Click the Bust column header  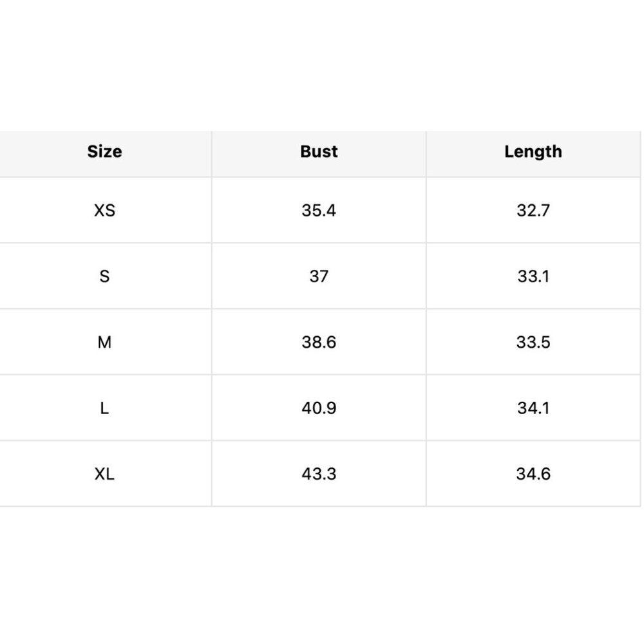(319, 151)
